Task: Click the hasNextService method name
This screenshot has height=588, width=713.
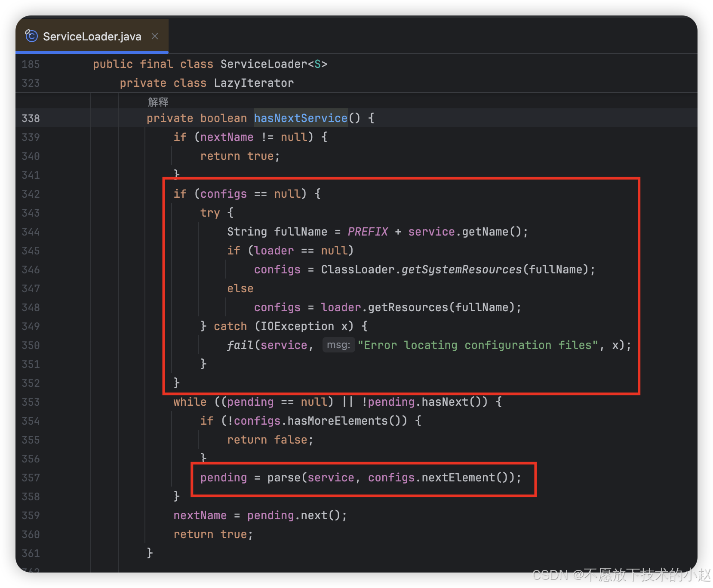Action: pyautogui.click(x=301, y=118)
